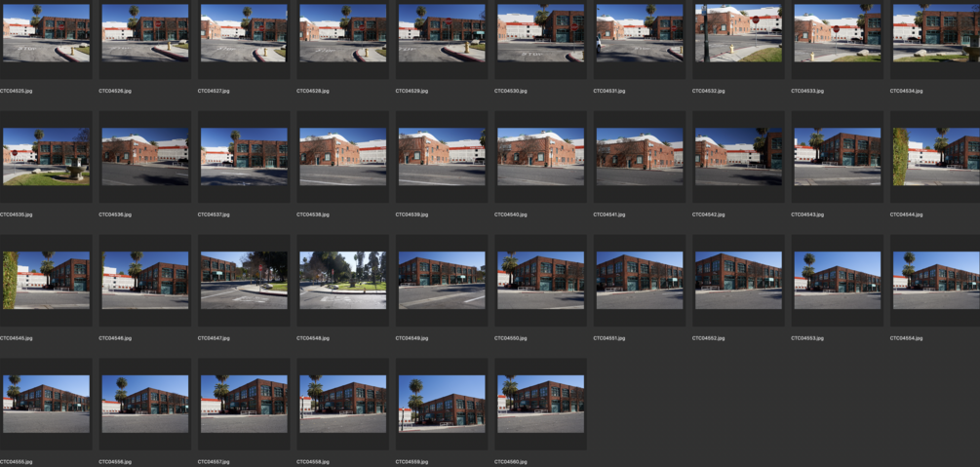980x467 pixels.
Task: Select the CTC04533.jpg photo thumbnail
Action: click(x=838, y=33)
